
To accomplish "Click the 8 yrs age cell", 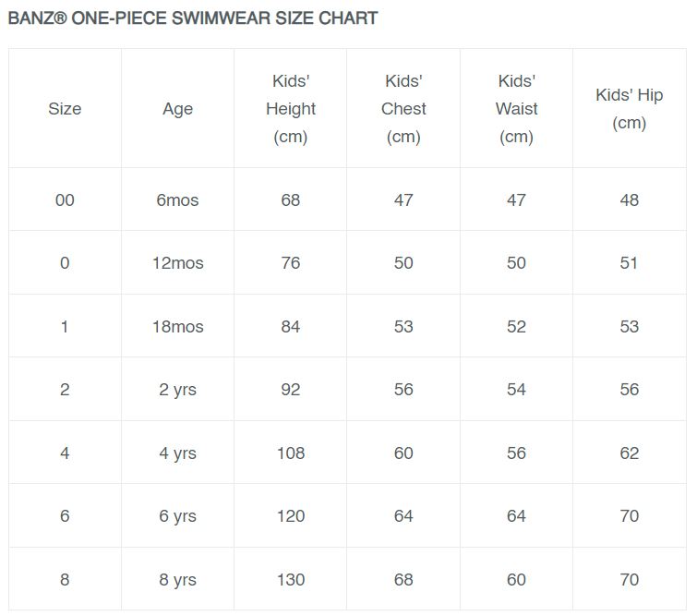I will coord(177,580).
